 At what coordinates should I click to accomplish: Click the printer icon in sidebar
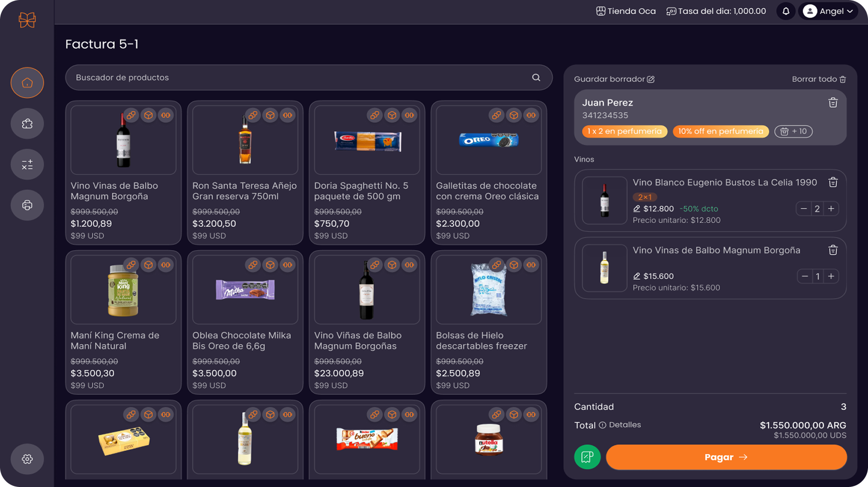[x=27, y=205]
